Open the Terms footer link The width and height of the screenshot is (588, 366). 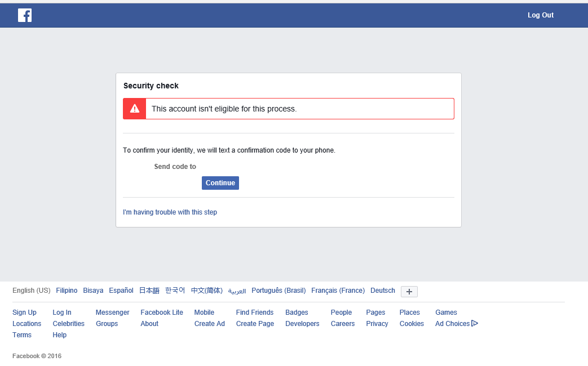(22, 335)
